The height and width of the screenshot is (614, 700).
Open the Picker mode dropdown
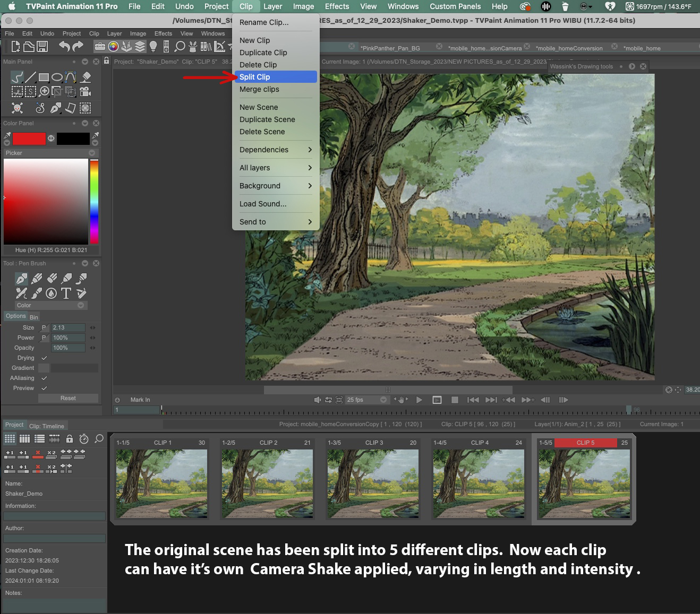pyautogui.click(x=92, y=153)
